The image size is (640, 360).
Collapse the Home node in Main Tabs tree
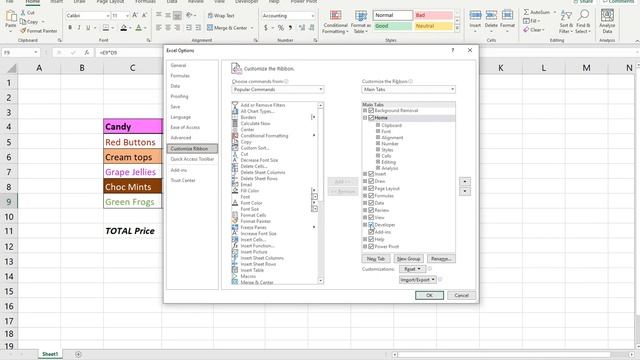365,118
